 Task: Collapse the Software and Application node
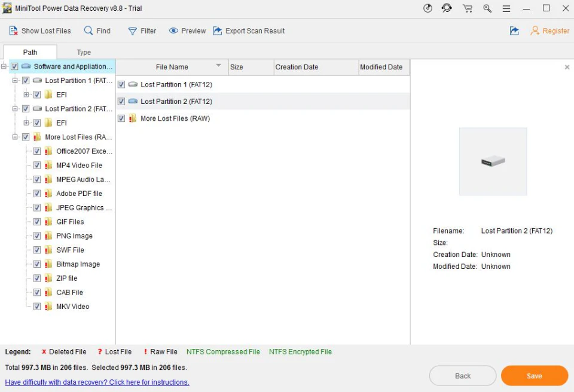[x=4, y=66]
